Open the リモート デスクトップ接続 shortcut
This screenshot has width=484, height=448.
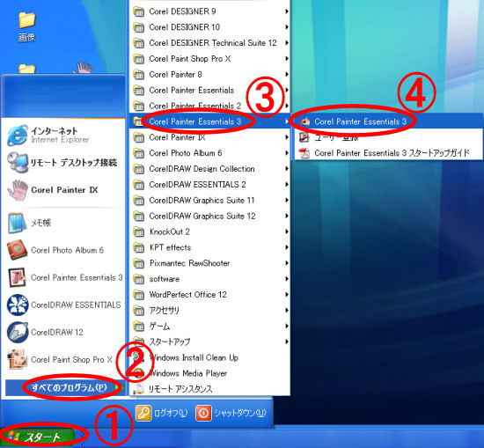(x=63, y=163)
